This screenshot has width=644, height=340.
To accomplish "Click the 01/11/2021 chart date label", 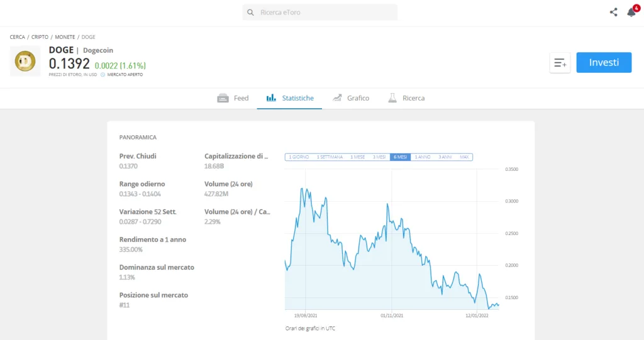I will 392,315.
